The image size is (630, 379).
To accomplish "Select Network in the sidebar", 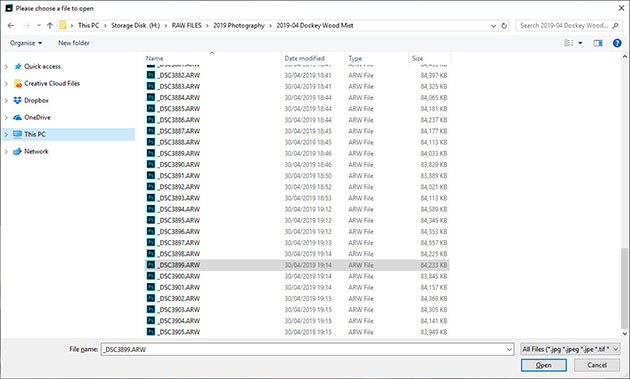I will click(36, 152).
